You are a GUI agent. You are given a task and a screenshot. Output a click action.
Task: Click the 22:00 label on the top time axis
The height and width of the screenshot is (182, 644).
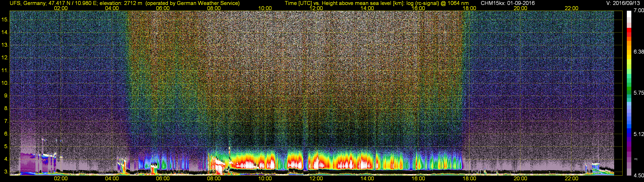[x=571, y=8]
